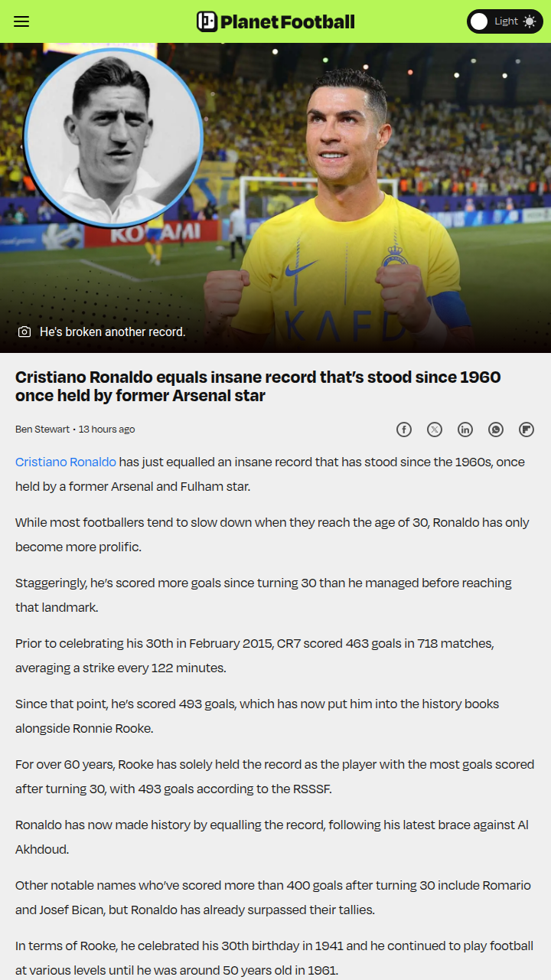Click the author name Ben Stewart
551x980 pixels.
coord(43,430)
